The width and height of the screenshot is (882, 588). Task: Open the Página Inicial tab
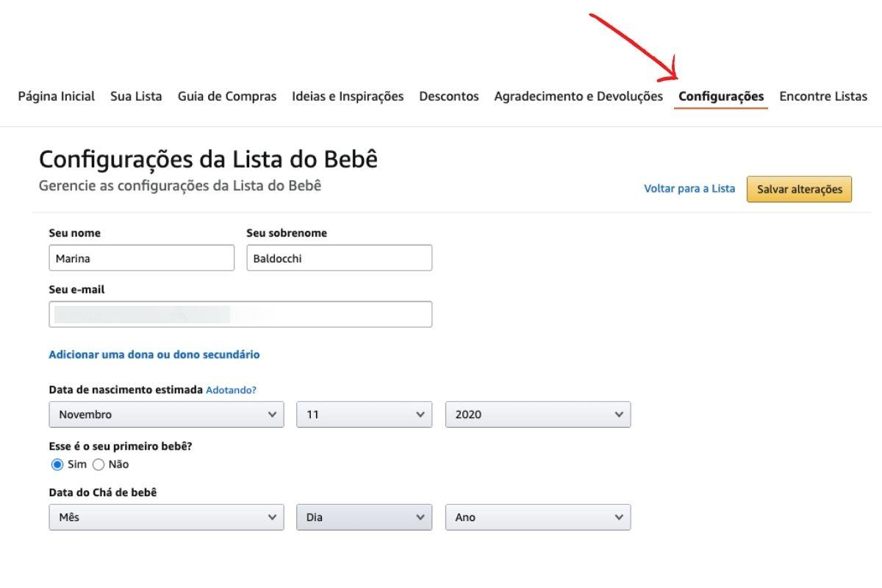point(57,96)
